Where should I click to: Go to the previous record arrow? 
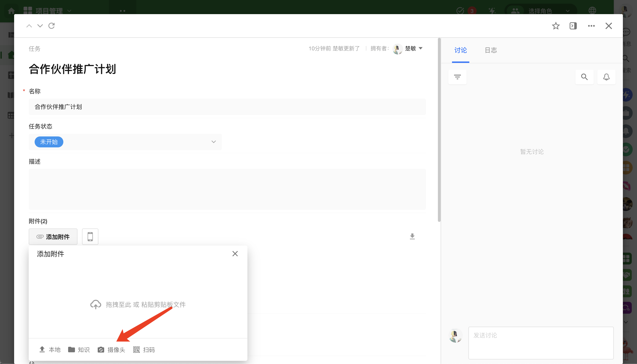pyautogui.click(x=29, y=26)
